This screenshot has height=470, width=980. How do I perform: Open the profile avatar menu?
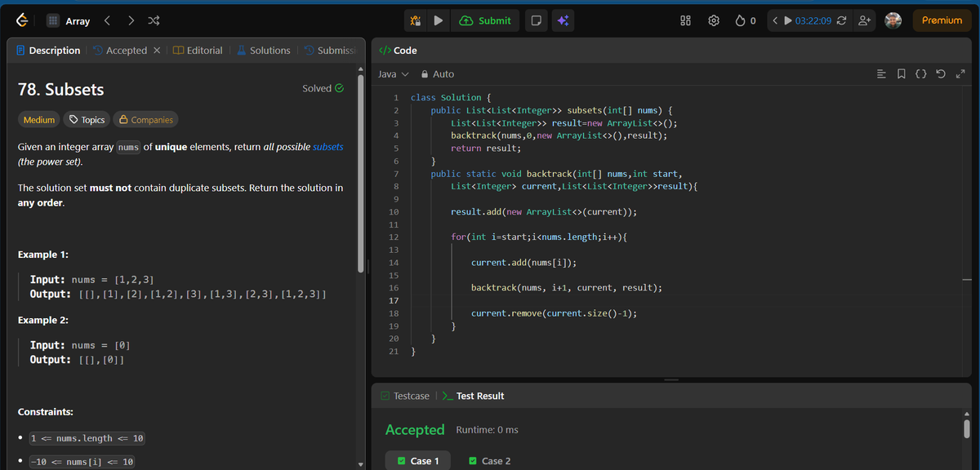click(893, 20)
